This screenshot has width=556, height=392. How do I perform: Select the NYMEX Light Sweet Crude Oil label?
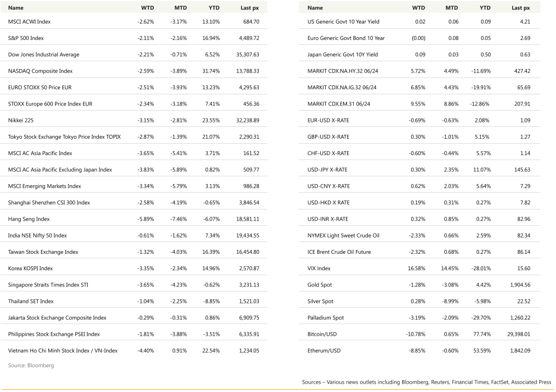coord(343,235)
